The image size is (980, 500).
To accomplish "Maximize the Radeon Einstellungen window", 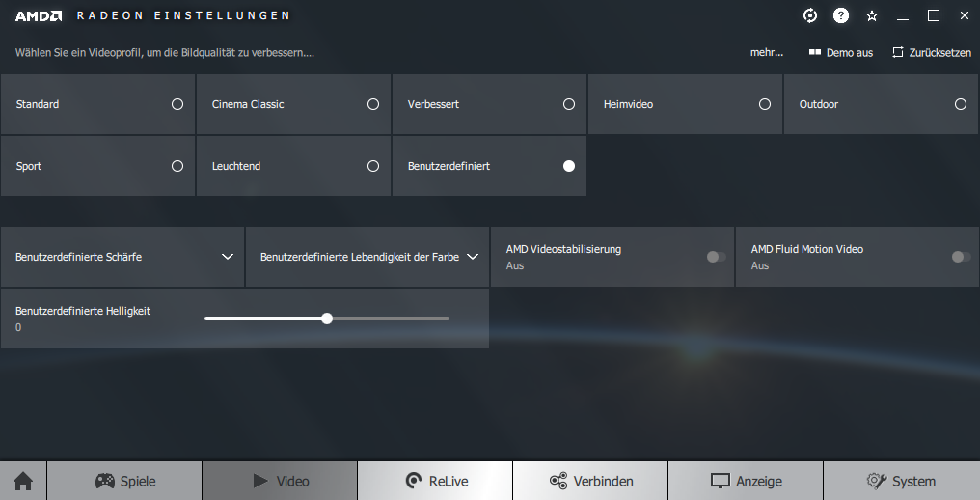I will 934,16.
